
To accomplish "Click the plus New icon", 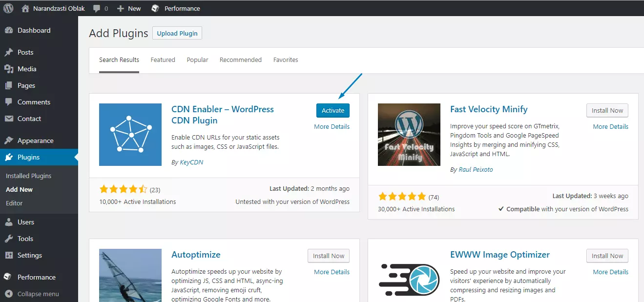I will click(121, 9).
